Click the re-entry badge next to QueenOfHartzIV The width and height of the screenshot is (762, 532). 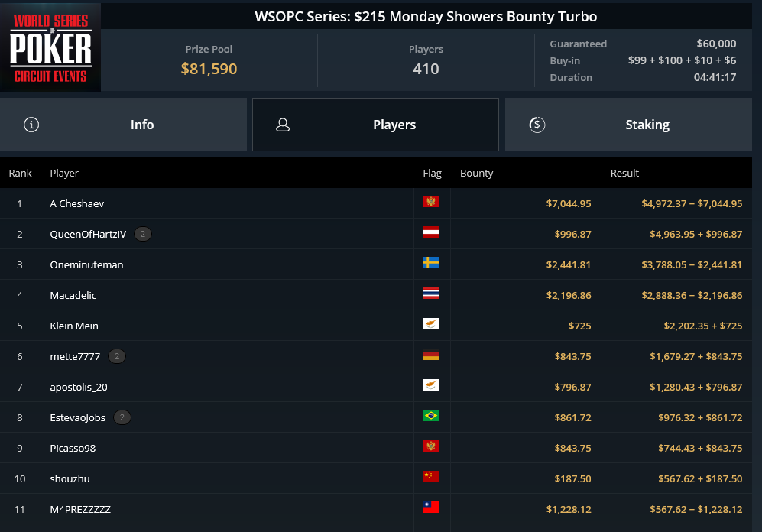tap(143, 234)
